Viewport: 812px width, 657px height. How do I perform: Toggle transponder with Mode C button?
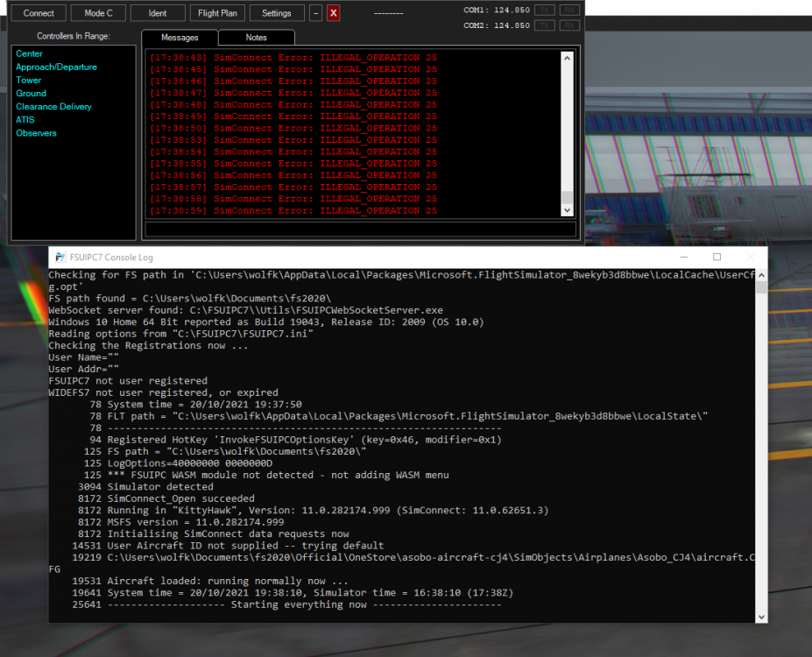[x=98, y=13]
